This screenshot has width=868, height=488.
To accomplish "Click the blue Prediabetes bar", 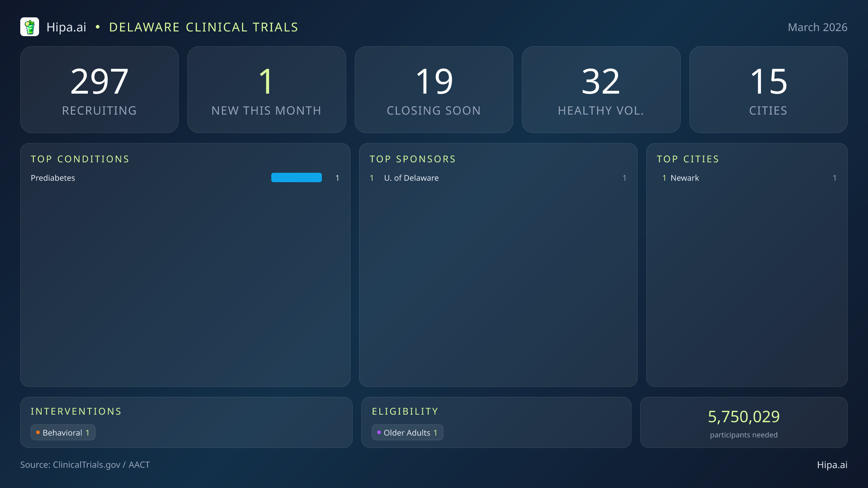I will tap(296, 177).
